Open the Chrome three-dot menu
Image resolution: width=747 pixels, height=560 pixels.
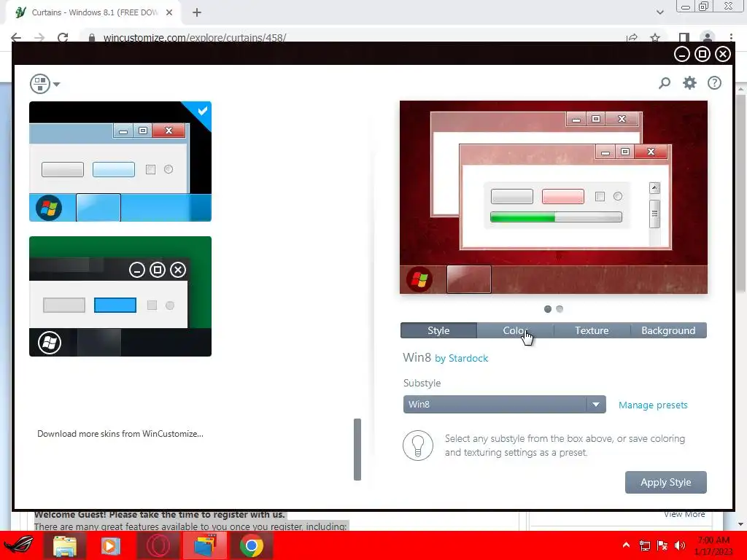pyautogui.click(x=731, y=37)
